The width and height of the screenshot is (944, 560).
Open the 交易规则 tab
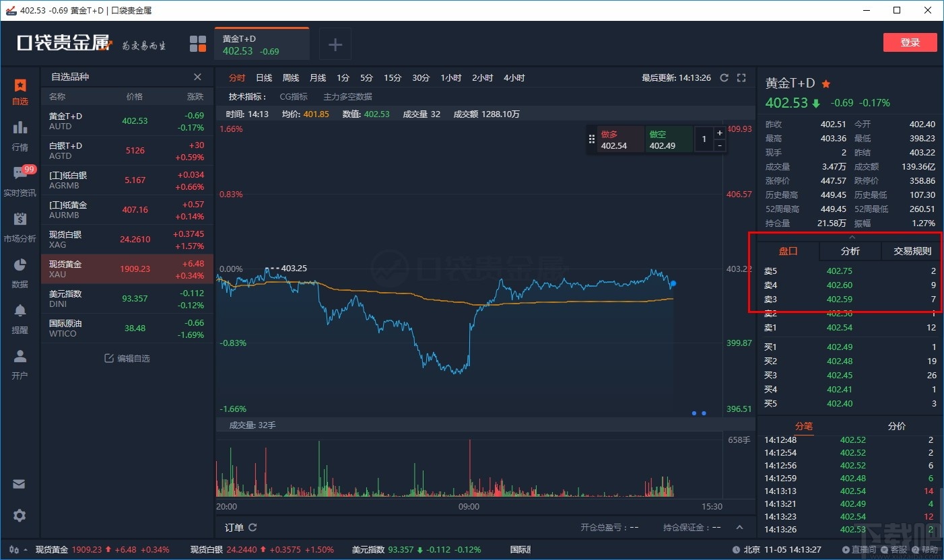coord(912,250)
